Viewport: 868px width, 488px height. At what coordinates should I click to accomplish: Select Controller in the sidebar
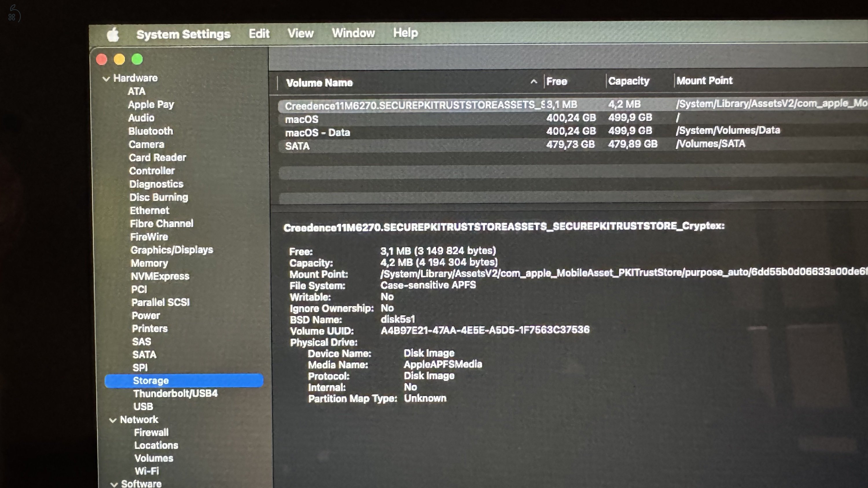coord(152,171)
